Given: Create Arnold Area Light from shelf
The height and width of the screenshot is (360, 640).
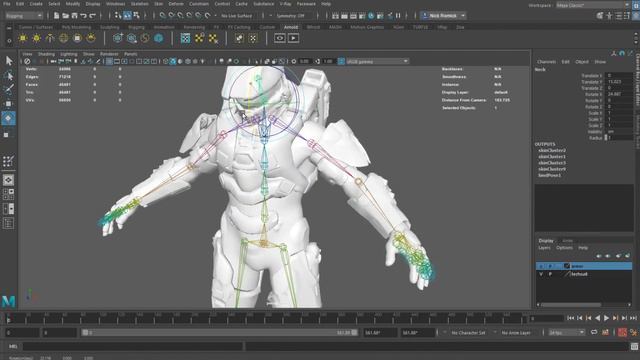Looking at the screenshot, I should (23, 38).
